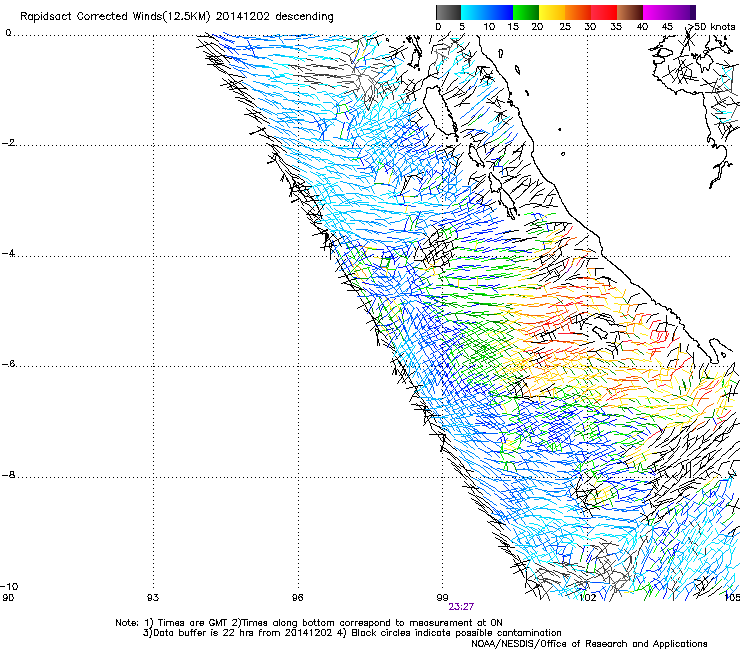Click the purple '23:27' time label
740x650 pixels.
461,607
